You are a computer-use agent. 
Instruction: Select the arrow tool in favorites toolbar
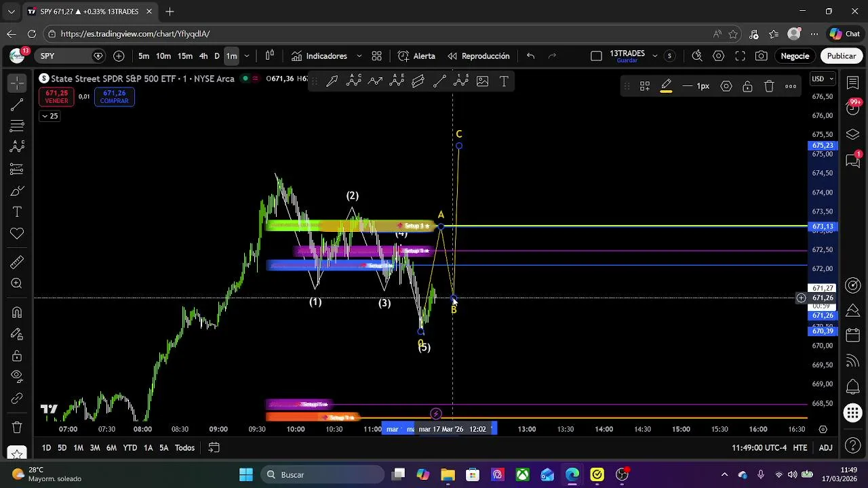pyautogui.click(x=332, y=81)
